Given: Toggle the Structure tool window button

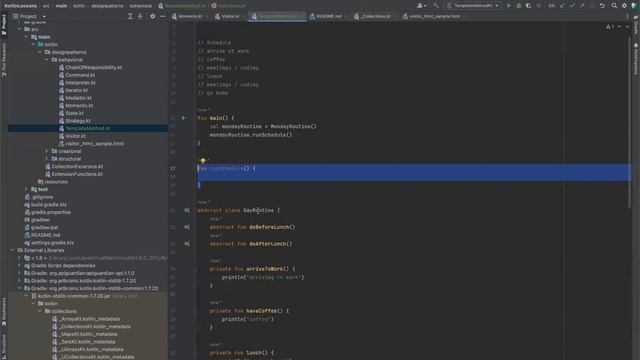Looking at the screenshot, I should (x=4, y=346).
